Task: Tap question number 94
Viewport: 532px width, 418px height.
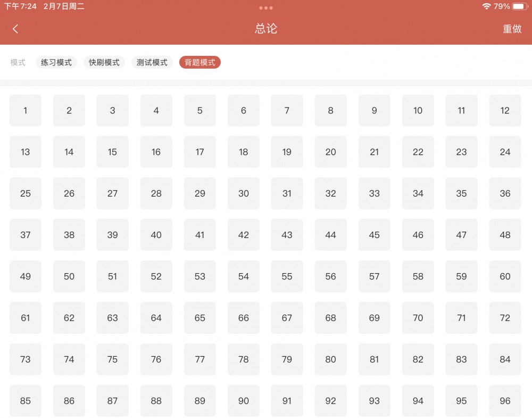Action: (418, 400)
